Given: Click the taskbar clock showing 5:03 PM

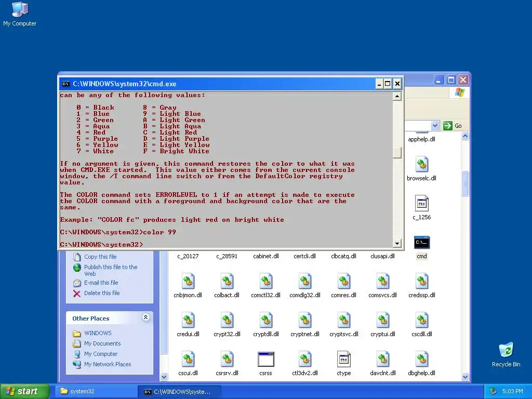Looking at the screenshot, I should pyautogui.click(x=513, y=392).
